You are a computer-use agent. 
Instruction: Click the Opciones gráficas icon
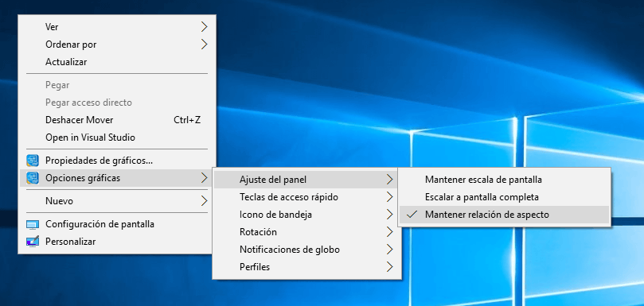[33, 177]
